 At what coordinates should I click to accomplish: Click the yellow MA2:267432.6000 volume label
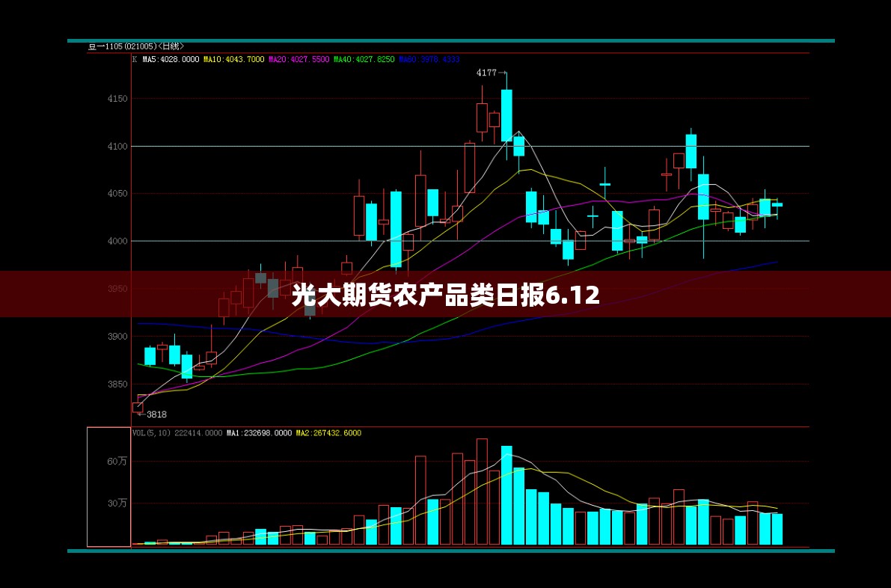click(328, 433)
